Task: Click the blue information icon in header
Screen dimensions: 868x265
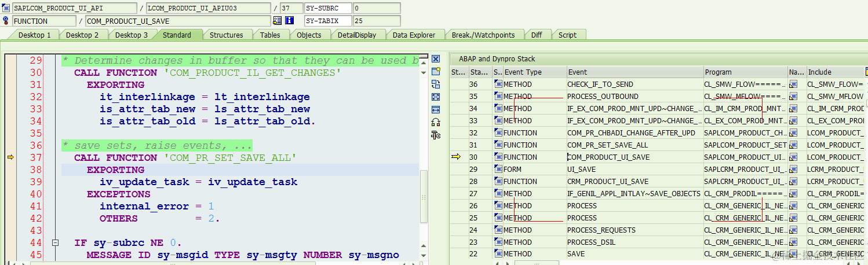Action: [289, 21]
